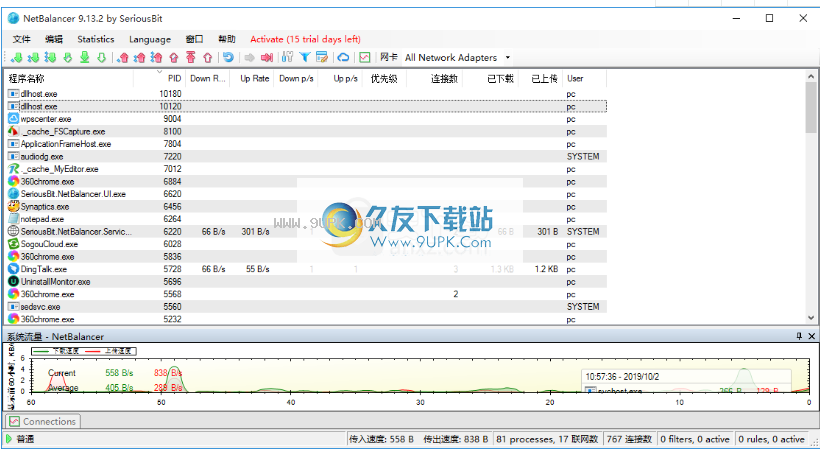
Task: Set high download priority (third green arrow)
Action: 50,58
